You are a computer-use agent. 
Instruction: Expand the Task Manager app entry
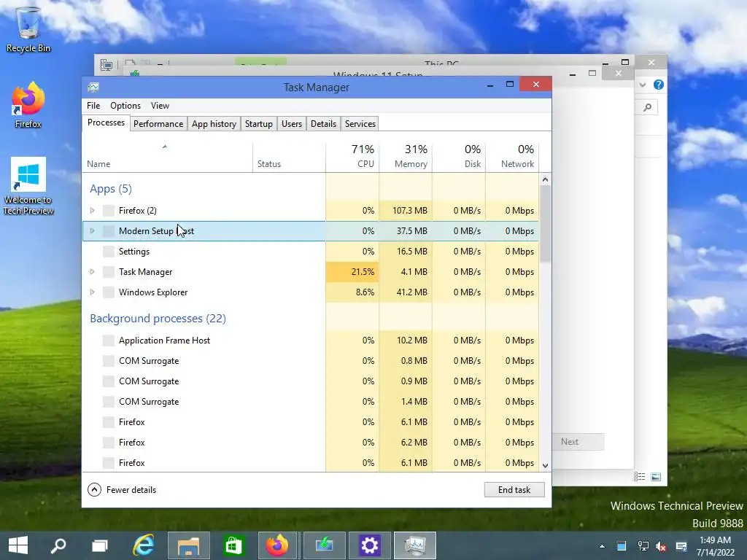(x=93, y=272)
